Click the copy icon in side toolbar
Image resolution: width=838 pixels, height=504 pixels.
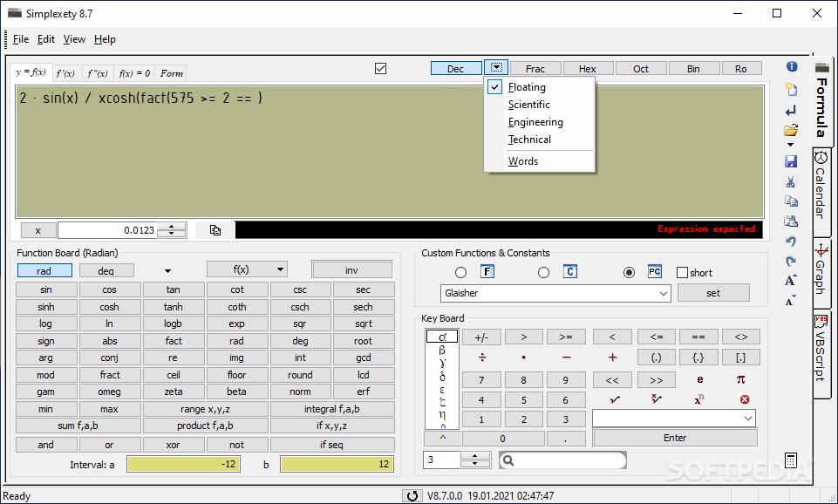point(791,201)
